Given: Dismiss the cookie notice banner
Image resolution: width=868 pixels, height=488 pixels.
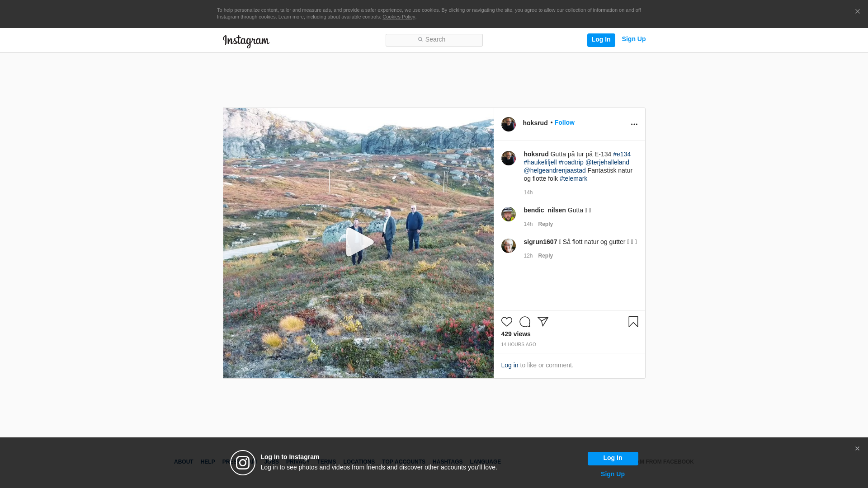Looking at the screenshot, I should pyautogui.click(x=857, y=12).
